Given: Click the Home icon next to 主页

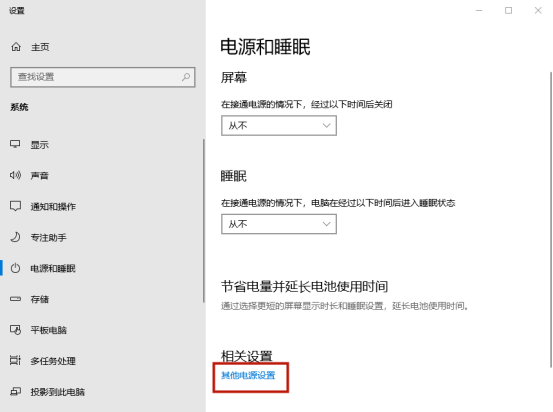Looking at the screenshot, I should 16,47.
